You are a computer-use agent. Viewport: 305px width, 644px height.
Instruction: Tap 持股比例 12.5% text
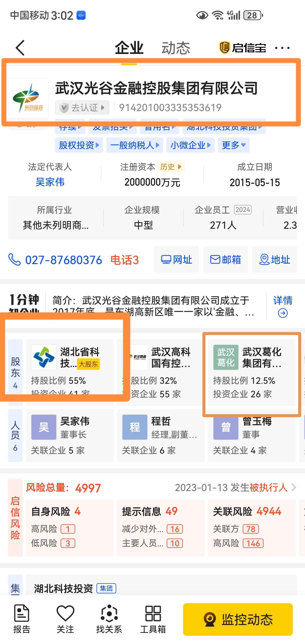click(x=244, y=381)
